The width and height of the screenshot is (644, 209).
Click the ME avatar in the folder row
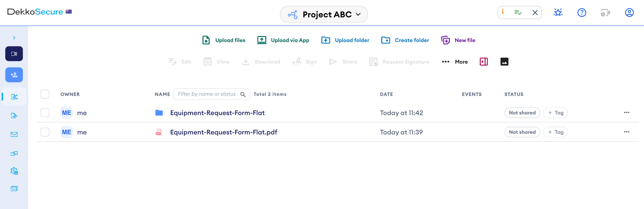pyautogui.click(x=67, y=113)
